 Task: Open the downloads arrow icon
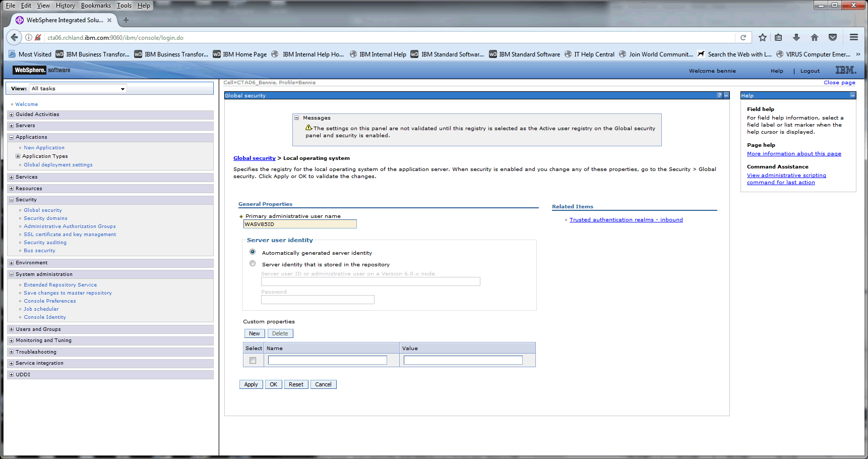click(796, 37)
